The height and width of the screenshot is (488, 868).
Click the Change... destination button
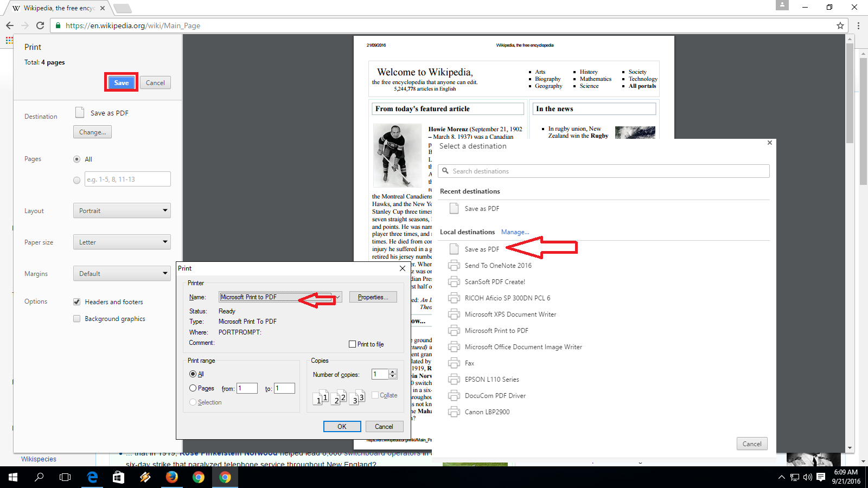tap(92, 132)
